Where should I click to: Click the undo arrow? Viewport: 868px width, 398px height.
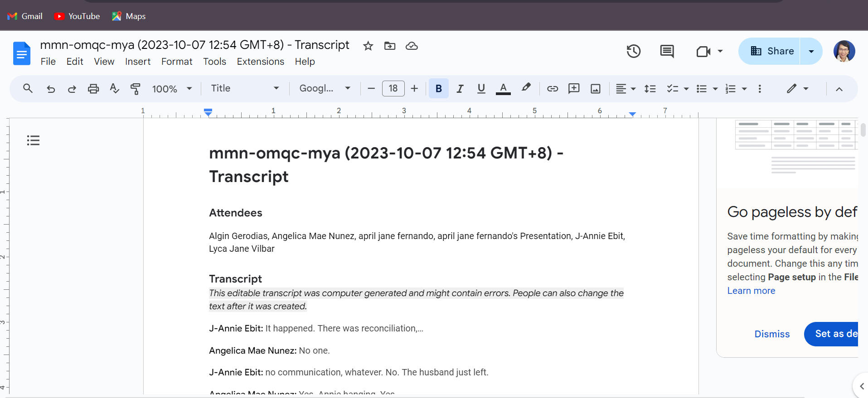51,89
